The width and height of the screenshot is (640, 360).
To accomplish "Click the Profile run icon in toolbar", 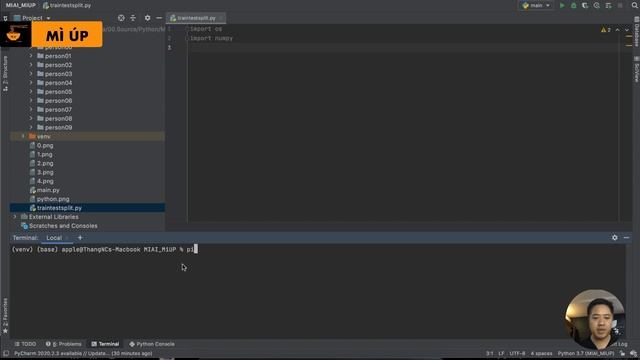I will (x=597, y=6).
